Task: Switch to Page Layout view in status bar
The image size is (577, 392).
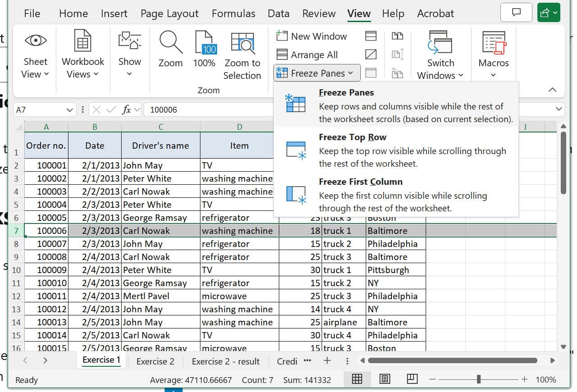Action: point(384,379)
